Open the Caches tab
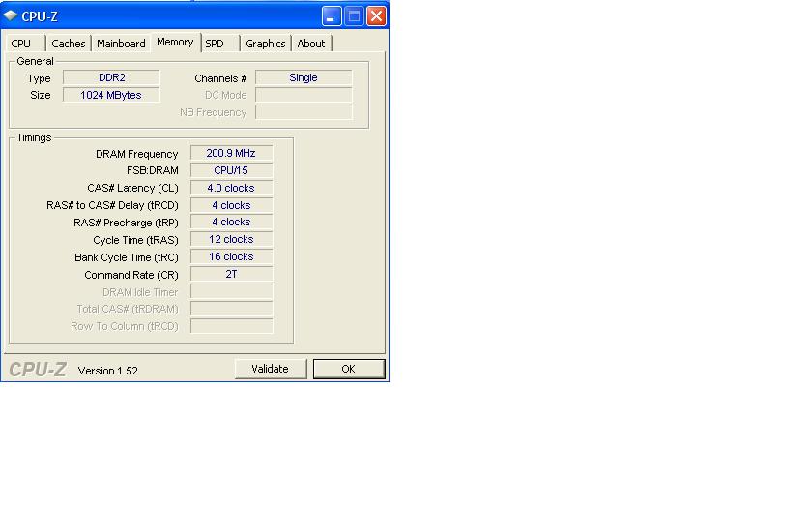Screen dimensions: 812x508 (69, 44)
